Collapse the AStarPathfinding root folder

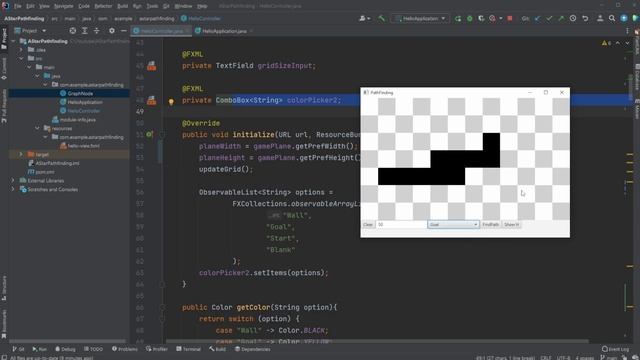(13, 41)
